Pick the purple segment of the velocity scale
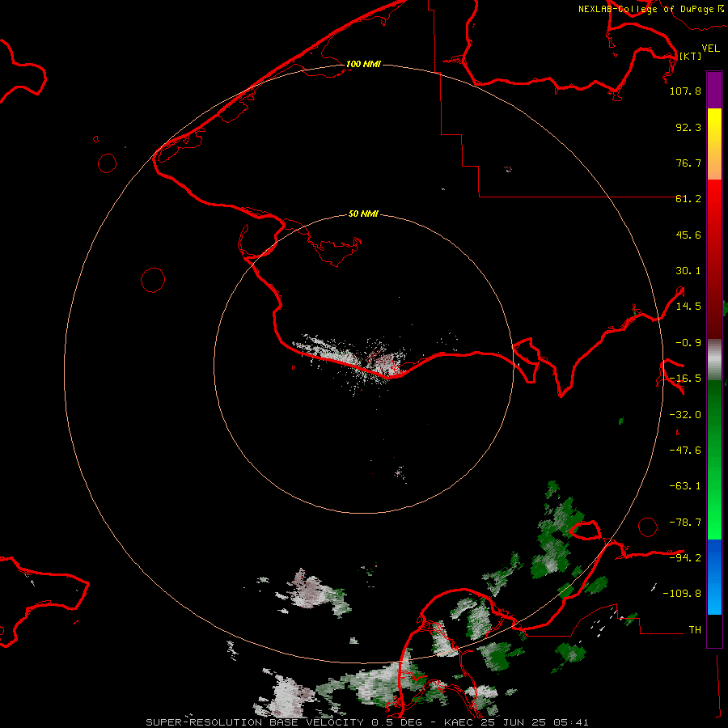Viewport: 728px width, 728px height. pyautogui.click(x=714, y=90)
